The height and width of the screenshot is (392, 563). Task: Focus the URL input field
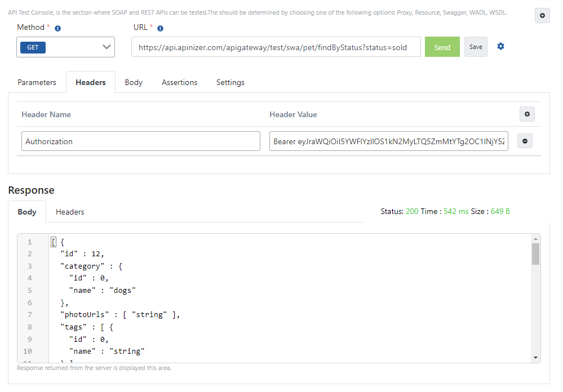[276, 48]
